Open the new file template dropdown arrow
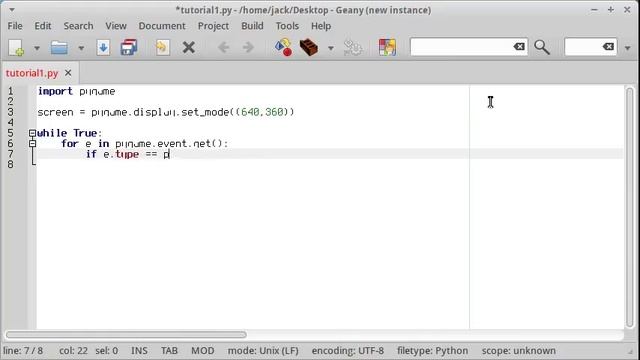Screen dimensions: 640x360 36,48
